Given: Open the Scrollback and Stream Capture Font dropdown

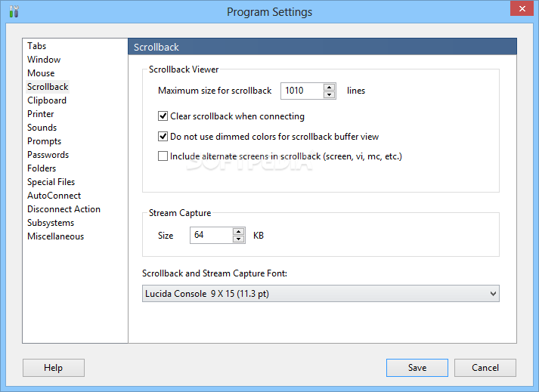Looking at the screenshot, I should pos(321,293).
